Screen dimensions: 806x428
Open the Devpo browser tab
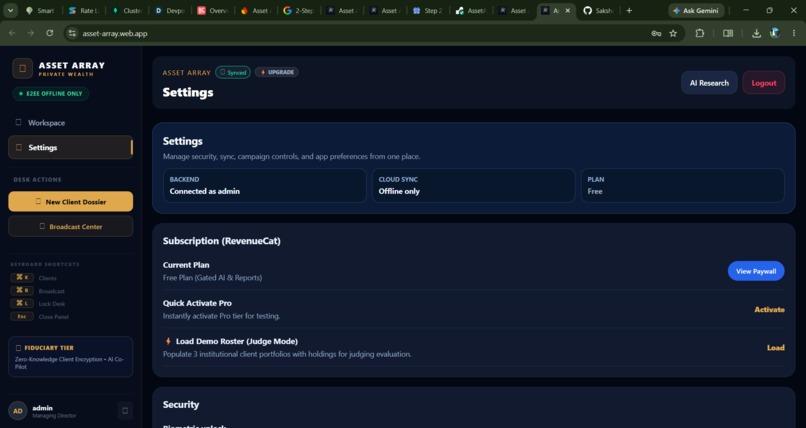coord(170,10)
